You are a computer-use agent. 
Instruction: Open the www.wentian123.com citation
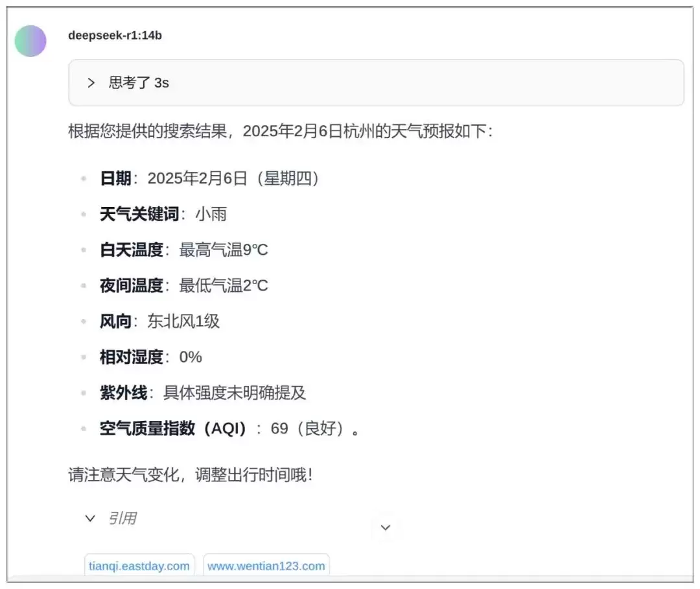267,565
